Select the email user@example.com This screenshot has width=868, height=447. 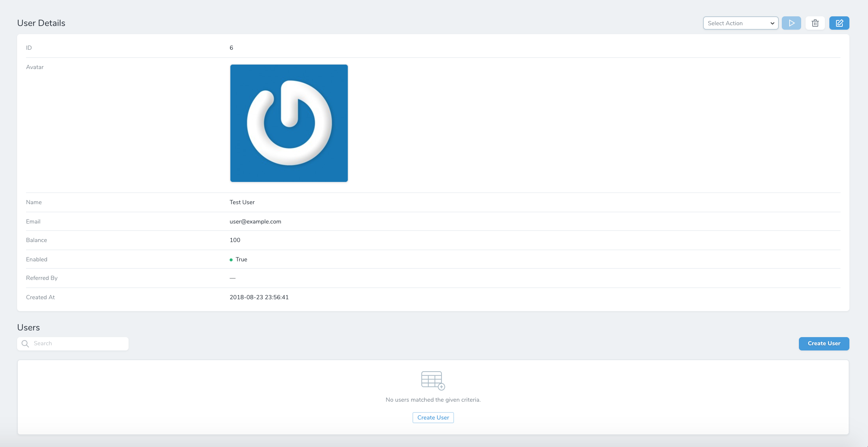pos(255,221)
